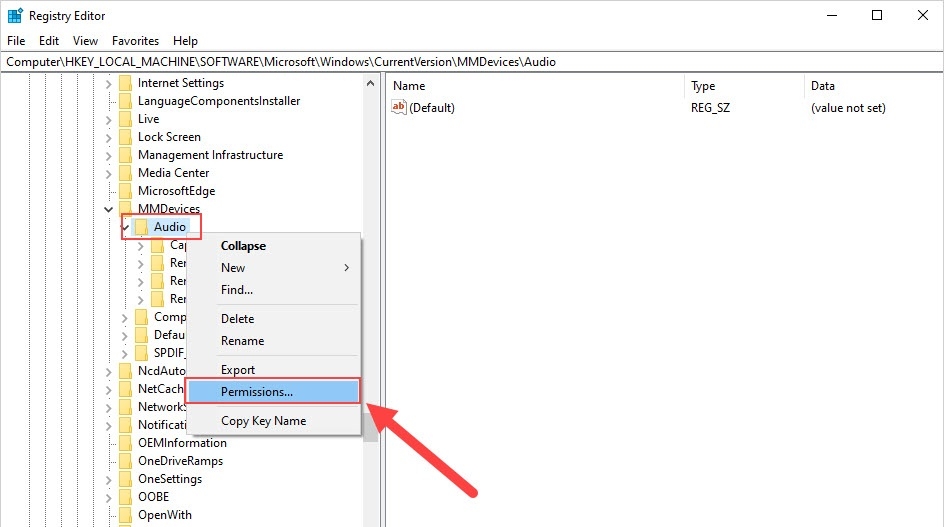Select the OEMInformation tree key
Image resolution: width=944 pixels, height=527 pixels.
182,443
